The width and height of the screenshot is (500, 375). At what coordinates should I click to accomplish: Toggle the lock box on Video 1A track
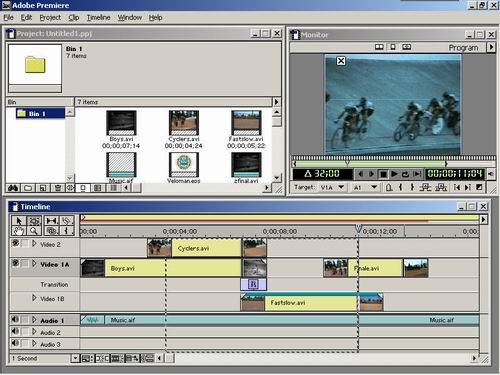(x=25, y=264)
